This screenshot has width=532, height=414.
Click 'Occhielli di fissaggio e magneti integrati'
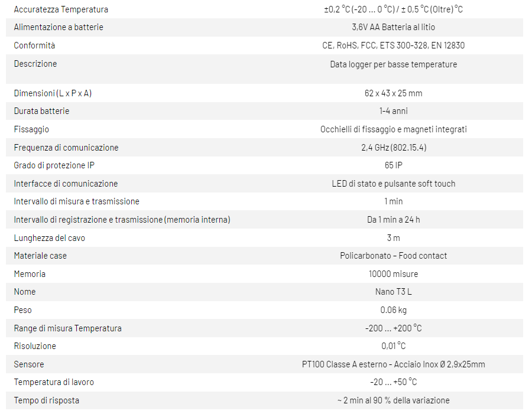(x=393, y=129)
